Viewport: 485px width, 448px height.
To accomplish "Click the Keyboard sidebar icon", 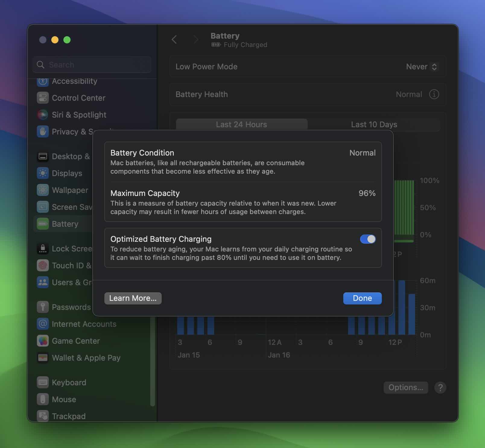I will (43, 382).
